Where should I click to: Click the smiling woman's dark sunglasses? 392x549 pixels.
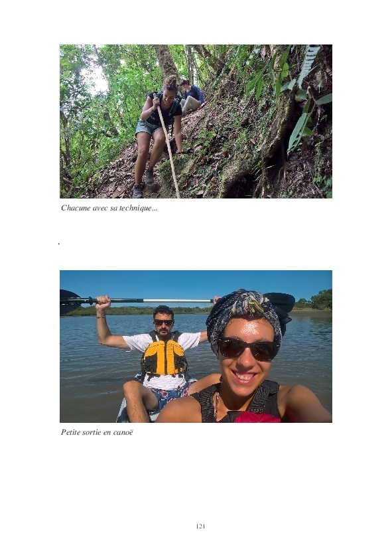coord(247,349)
